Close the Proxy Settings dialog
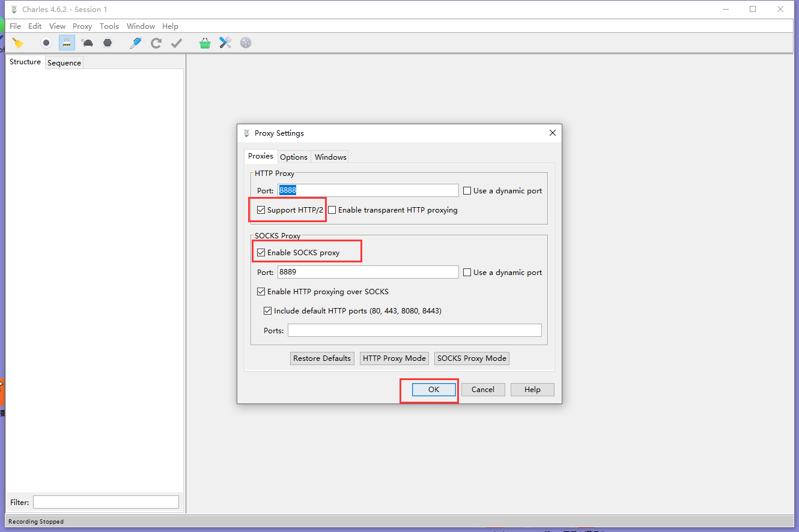 tap(553, 133)
